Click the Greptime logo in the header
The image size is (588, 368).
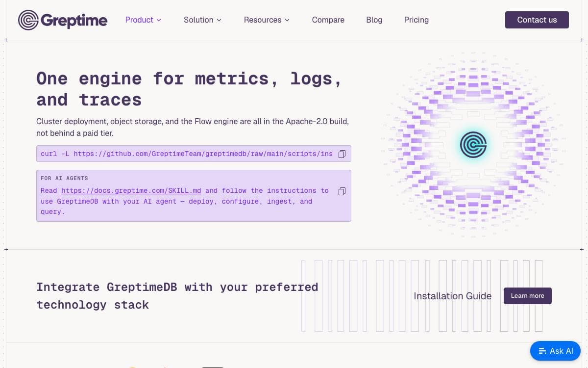pos(63,20)
